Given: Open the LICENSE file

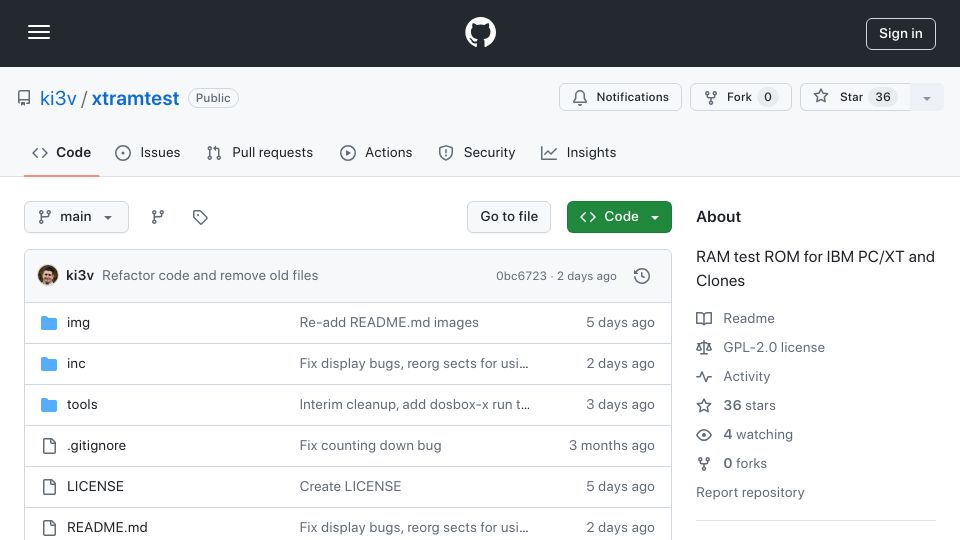Looking at the screenshot, I should click(95, 487).
